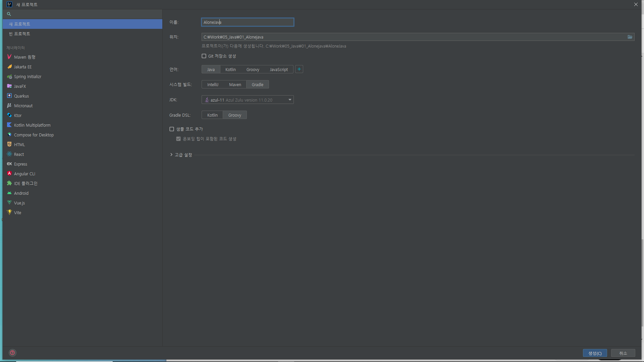Click the Android generator icon
This screenshot has width=644, height=362.
click(x=9, y=193)
